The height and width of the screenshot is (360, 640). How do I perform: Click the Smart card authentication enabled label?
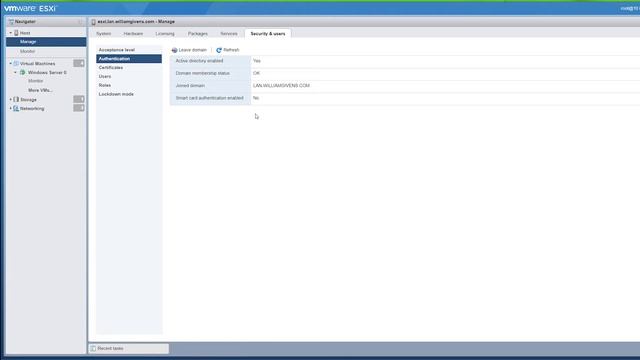pos(209,98)
